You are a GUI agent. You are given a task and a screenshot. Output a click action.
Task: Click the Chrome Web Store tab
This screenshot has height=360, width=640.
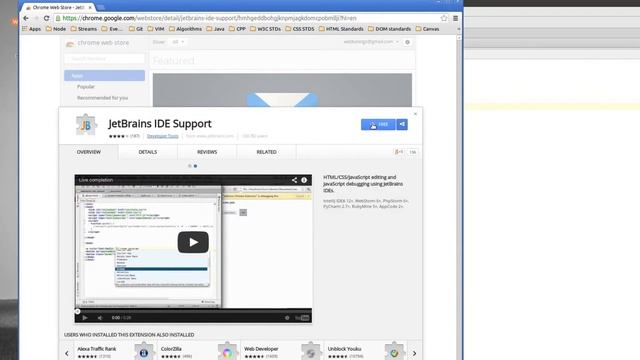pyautogui.click(x=57, y=7)
